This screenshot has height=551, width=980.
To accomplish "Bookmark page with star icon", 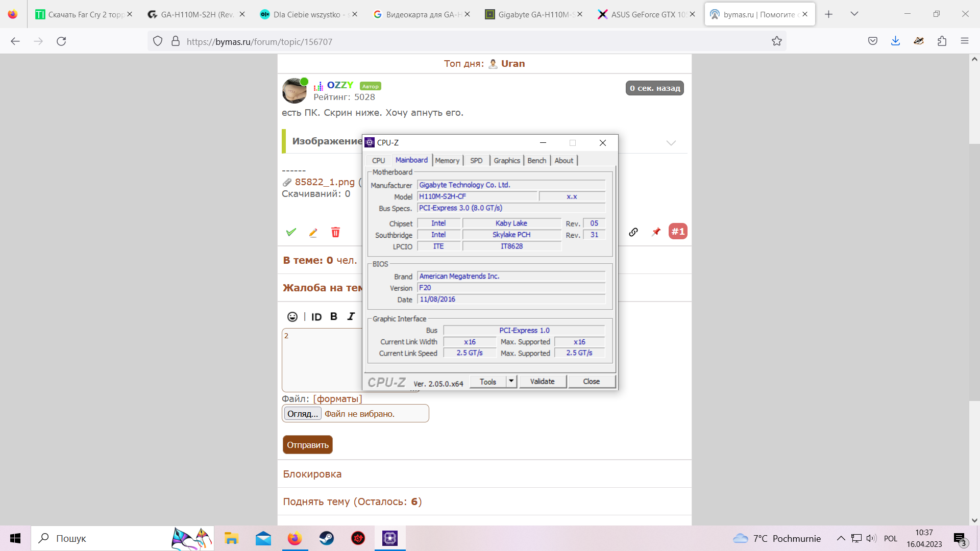I will (x=776, y=41).
